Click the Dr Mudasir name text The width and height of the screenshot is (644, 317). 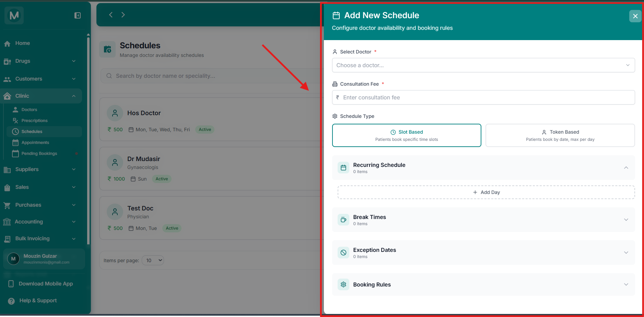143,159
